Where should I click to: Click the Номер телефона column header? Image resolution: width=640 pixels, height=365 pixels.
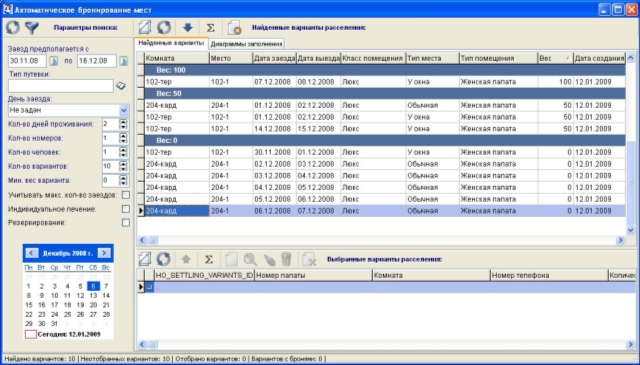pyautogui.click(x=549, y=275)
